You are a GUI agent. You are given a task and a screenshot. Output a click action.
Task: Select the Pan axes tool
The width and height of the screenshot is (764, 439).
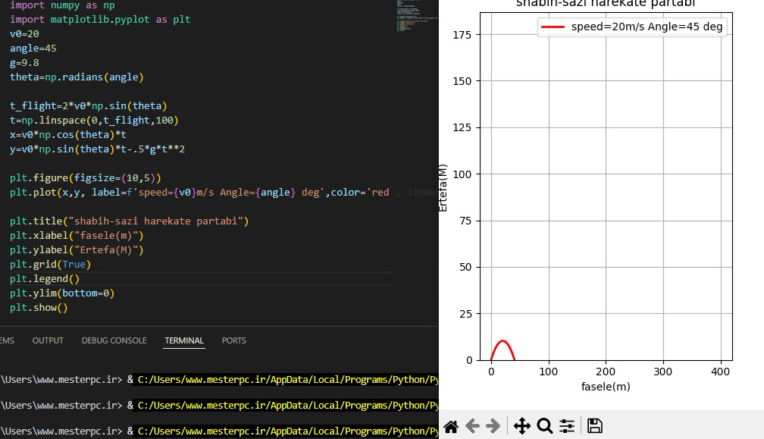522,426
